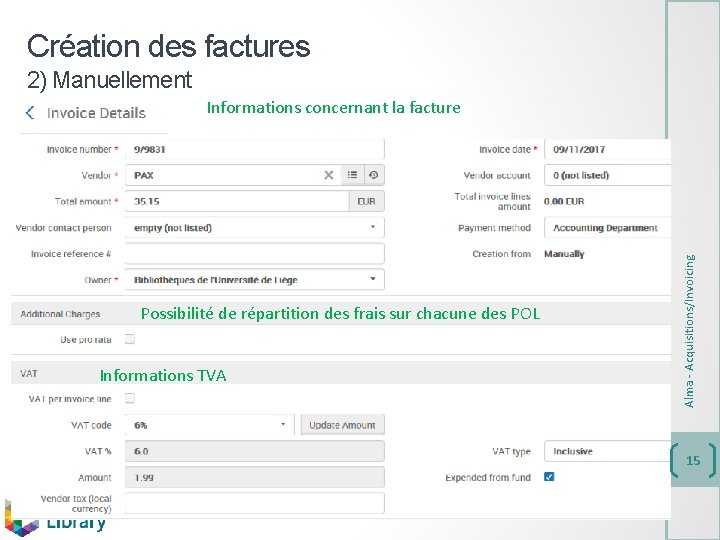The height and width of the screenshot is (540, 720).
Task: Click the Invoice number field
Action: click(x=254, y=149)
